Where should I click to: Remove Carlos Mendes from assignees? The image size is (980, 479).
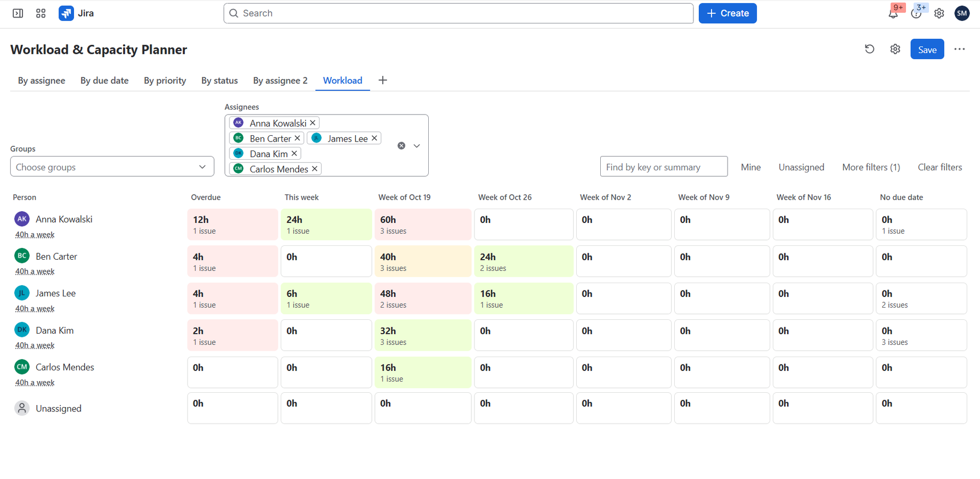pos(315,169)
